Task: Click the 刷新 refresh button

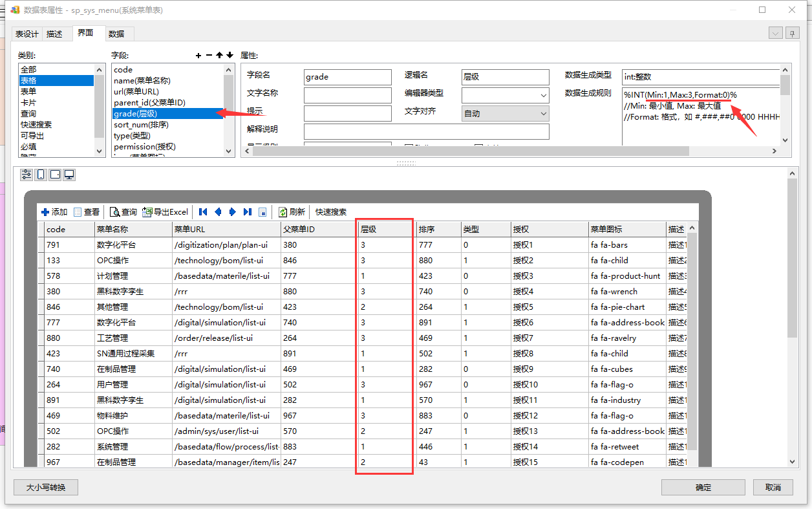Action: point(292,212)
